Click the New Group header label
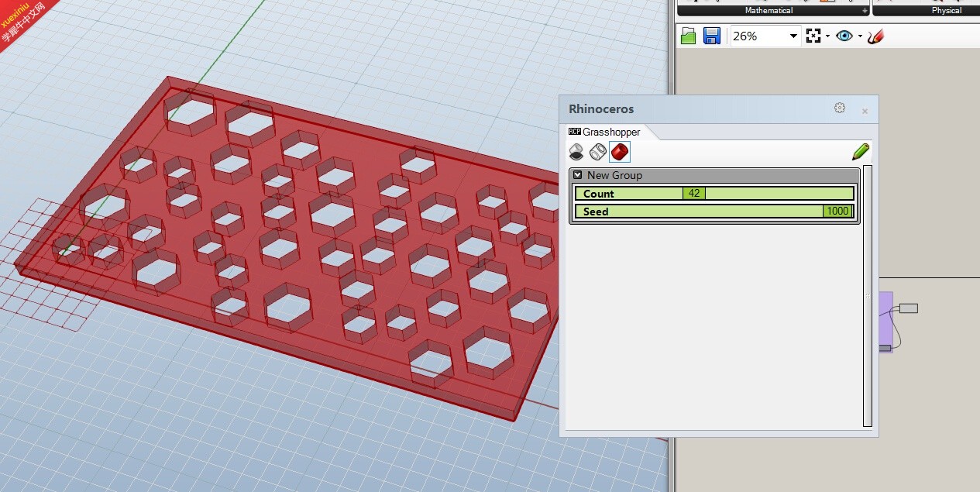Screen dimensions: 980x492 tap(614, 175)
